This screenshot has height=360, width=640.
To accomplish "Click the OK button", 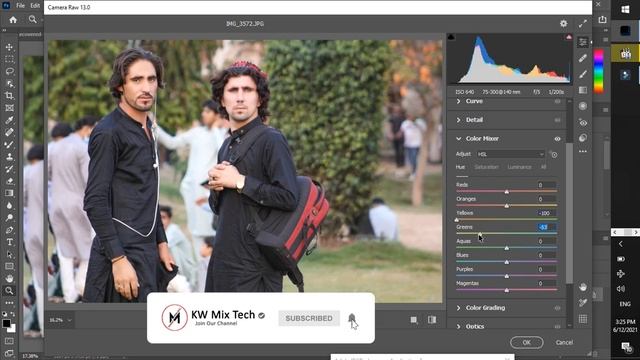I will click(x=527, y=342).
